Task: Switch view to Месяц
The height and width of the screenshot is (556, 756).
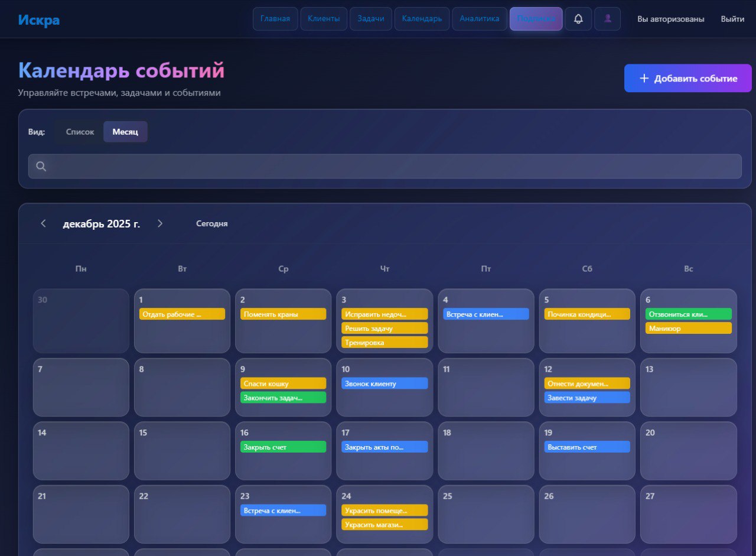Action: click(x=125, y=132)
